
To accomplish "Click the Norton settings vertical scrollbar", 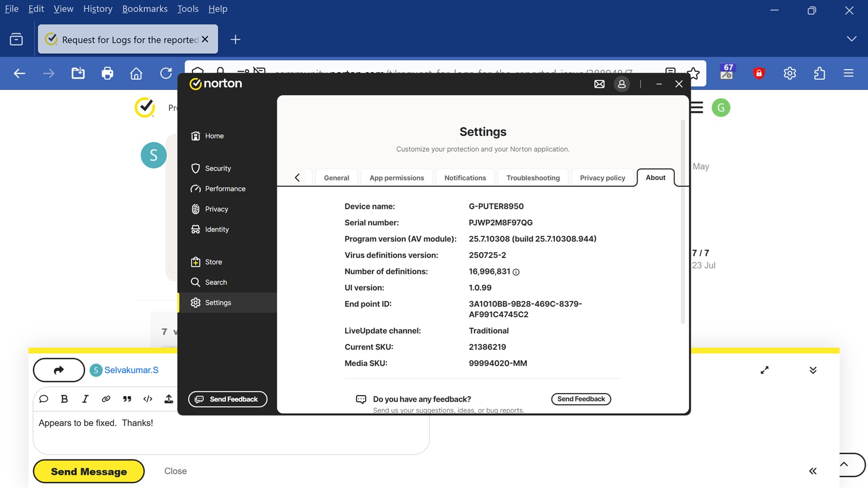I will (x=682, y=221).
